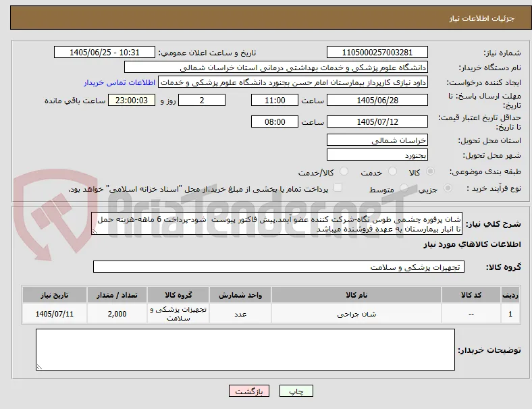532x409 pixels.
Task: Click the response deadline date 1405/06/28
Action: pos(377,100)
